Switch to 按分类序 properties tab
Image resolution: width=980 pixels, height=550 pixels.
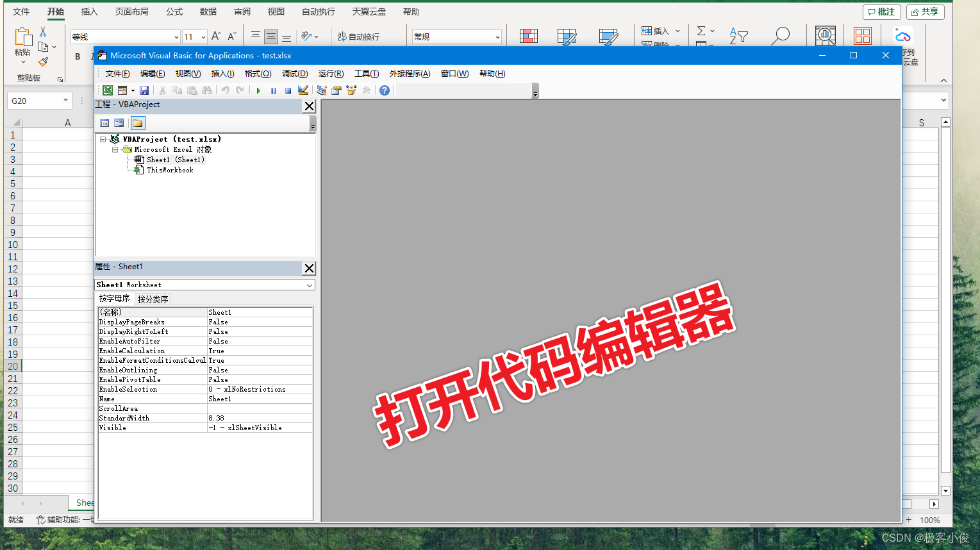(x=153, y=299)
